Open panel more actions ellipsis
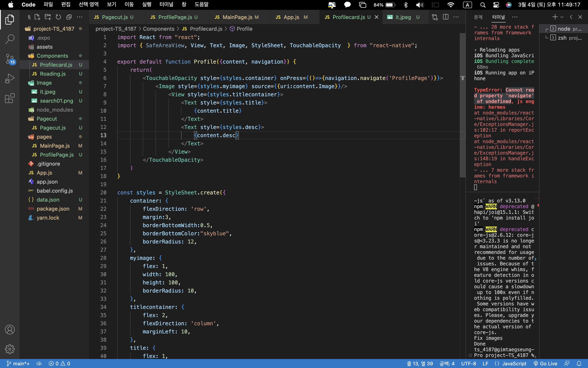Image resolution: width=588 pixels, height=368 pixels. 515,17
